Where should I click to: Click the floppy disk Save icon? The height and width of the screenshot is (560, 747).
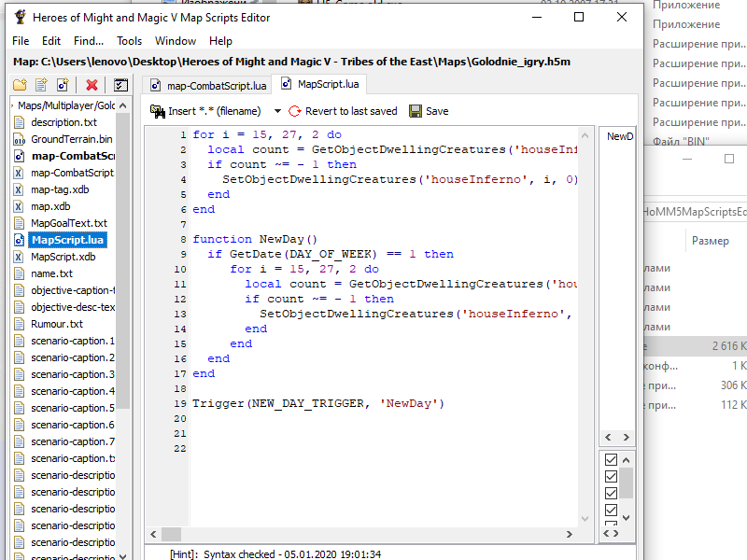[x=416, y=111]
